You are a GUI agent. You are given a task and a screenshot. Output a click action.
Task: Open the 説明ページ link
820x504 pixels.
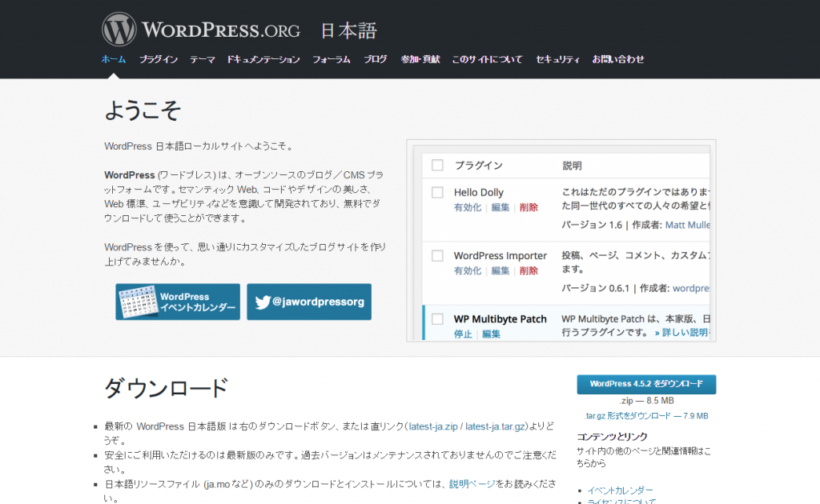click(x=472, y=484)
